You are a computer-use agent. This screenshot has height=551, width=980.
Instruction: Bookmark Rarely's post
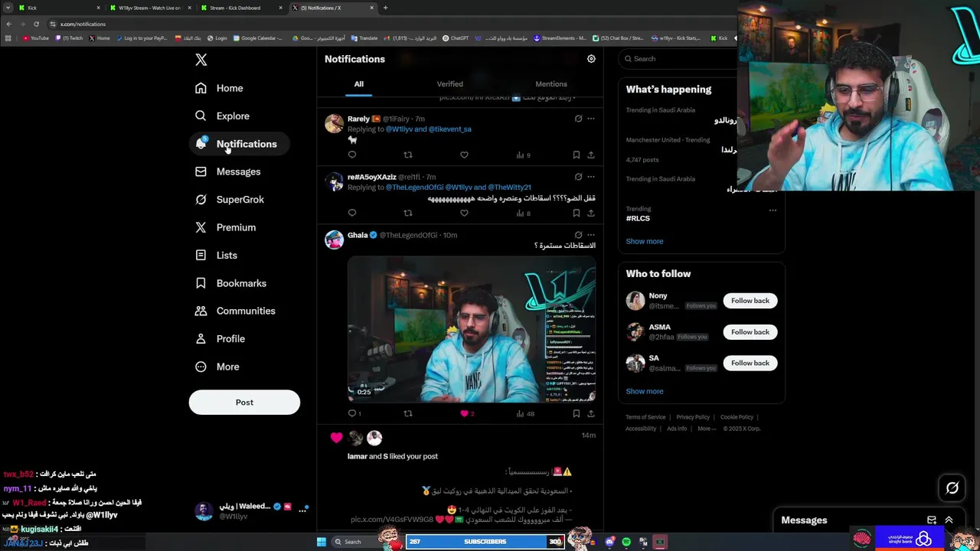577,155
